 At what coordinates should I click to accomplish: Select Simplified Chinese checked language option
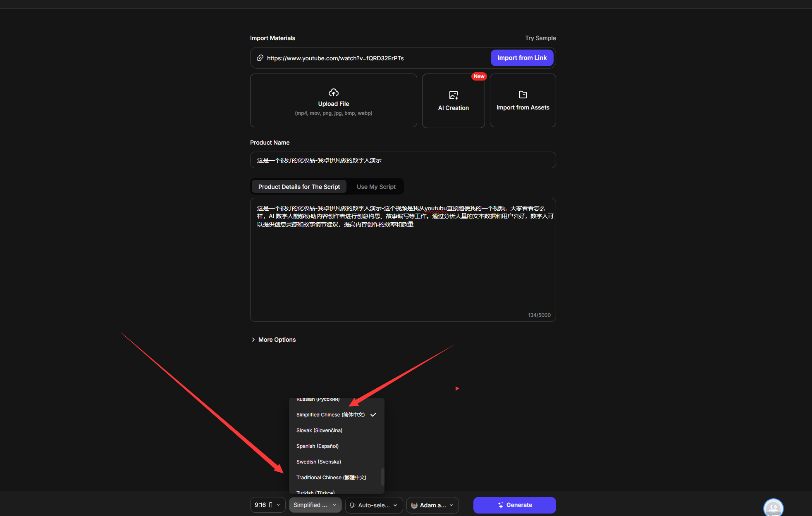tap(330, 414)
